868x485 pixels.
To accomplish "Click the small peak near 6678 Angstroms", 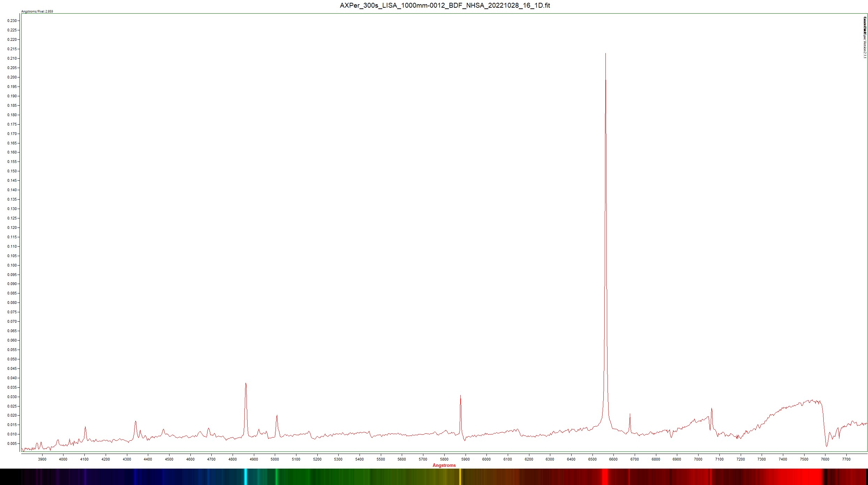I will (x=630, y=415).
